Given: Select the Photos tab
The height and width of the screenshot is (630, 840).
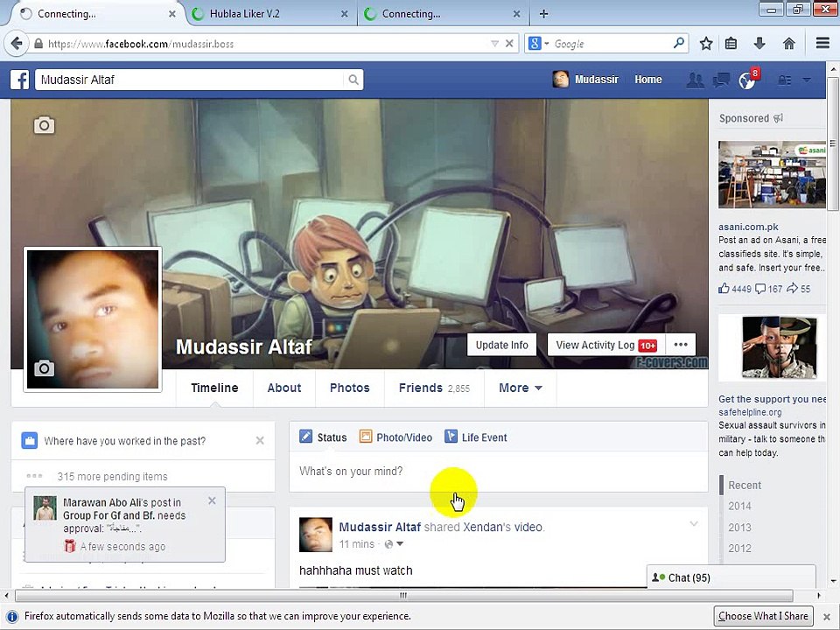Looking at the screenshot, I should coord(350,388).
